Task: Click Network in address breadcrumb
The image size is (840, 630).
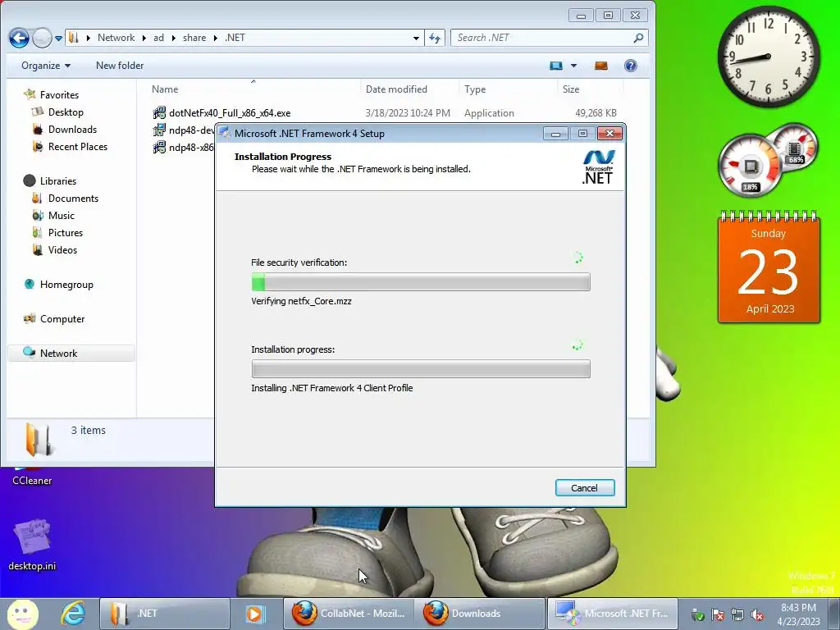Action: [116, 38]
